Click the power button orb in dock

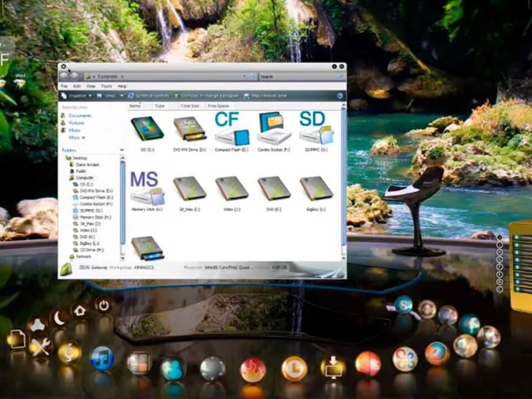(103, 304)
